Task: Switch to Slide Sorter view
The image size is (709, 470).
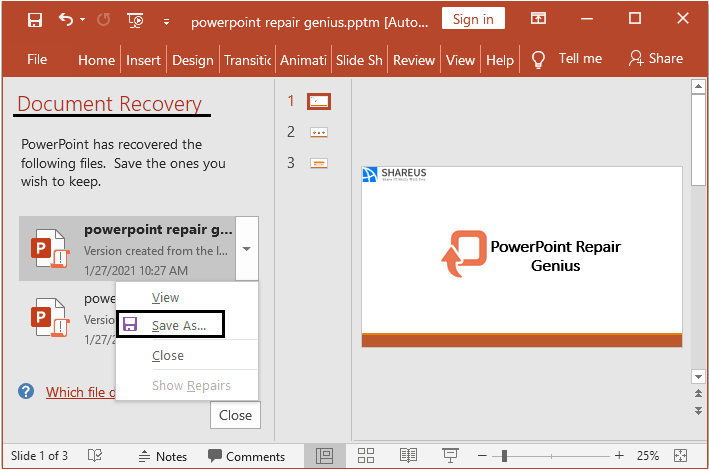Action: click(x=366, y=456)
